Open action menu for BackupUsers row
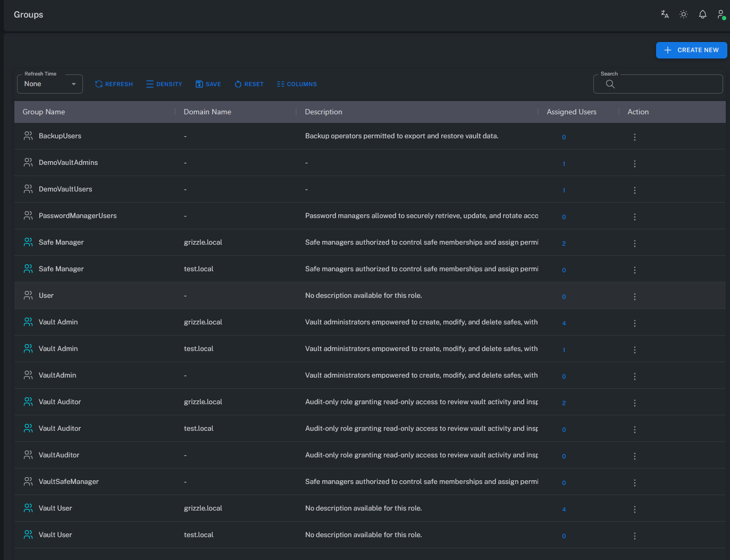Image resolution: width=730 pixels, height=560 pixels. point(634,137)
